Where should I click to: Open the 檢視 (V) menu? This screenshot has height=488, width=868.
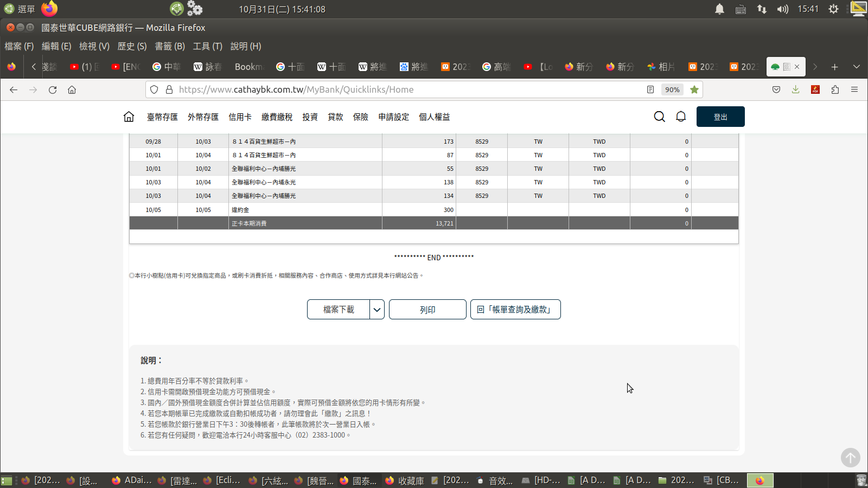[94, 46]
